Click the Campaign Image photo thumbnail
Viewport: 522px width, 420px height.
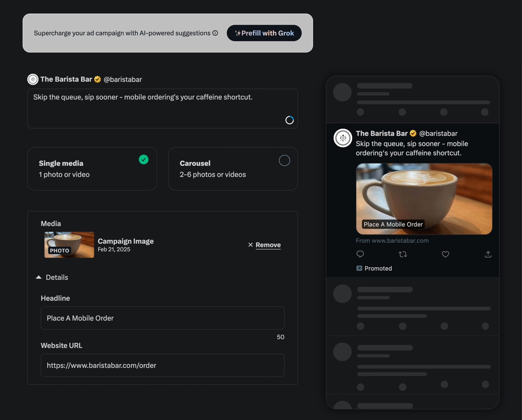click(69, 245)
